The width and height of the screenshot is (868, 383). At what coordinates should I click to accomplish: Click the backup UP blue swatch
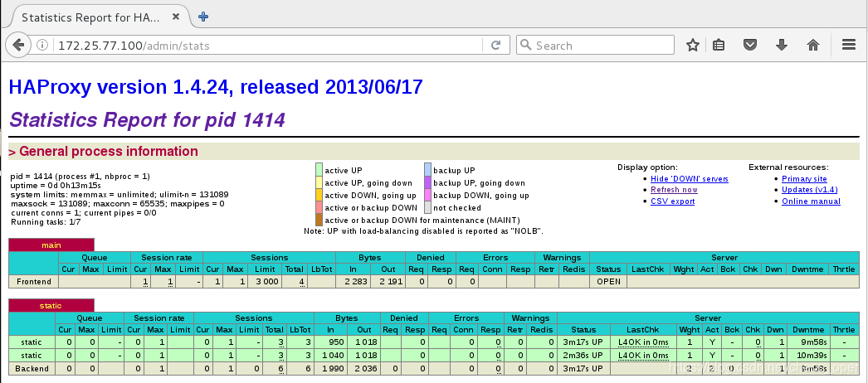[427, 170]
